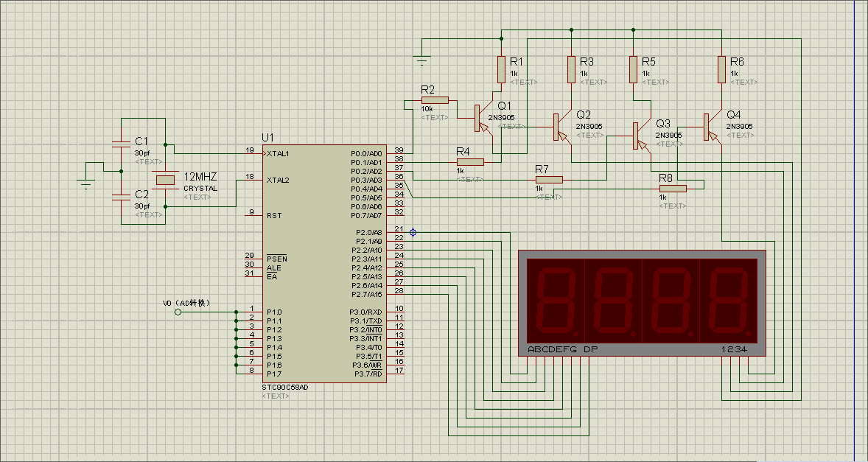868x462 pixels.
Task: Click the XTAL2 pin label
Action: click(x=278, y=180)
